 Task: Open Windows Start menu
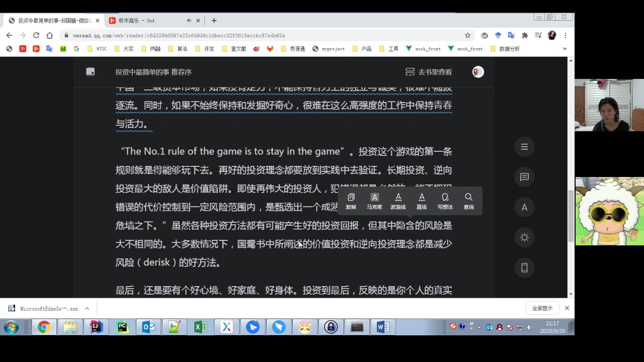tap(11, 327)
